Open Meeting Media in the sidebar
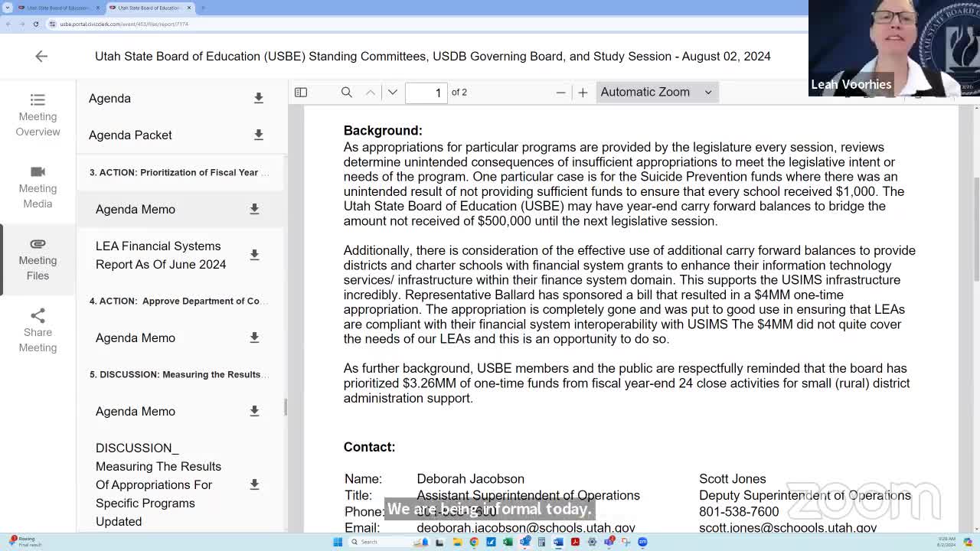Screen dimensions: 980x551 38,187
